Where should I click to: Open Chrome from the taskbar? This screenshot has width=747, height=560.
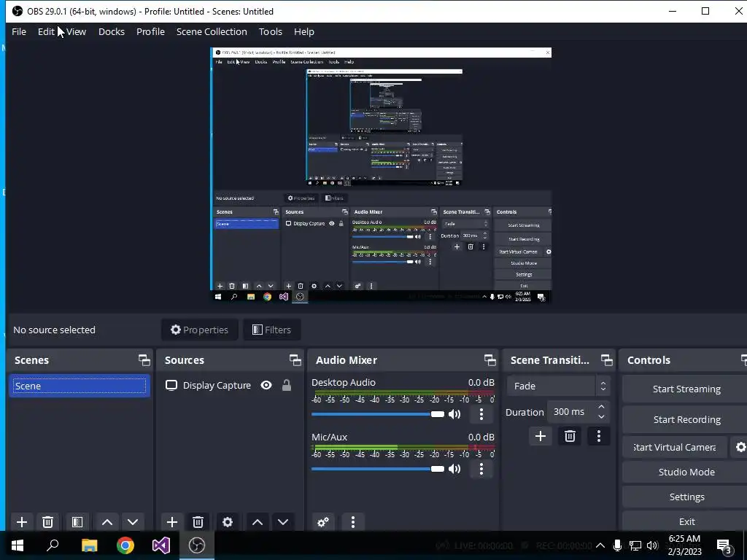125,545
